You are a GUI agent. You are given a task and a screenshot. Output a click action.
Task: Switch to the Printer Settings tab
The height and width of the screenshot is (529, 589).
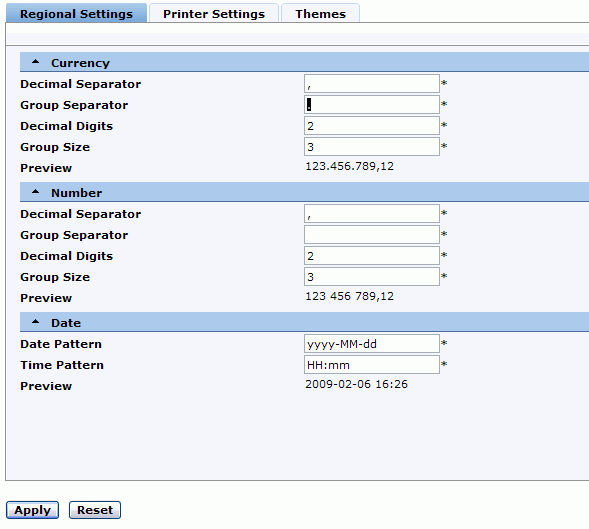pyautogui.click(x=214, y=14)
